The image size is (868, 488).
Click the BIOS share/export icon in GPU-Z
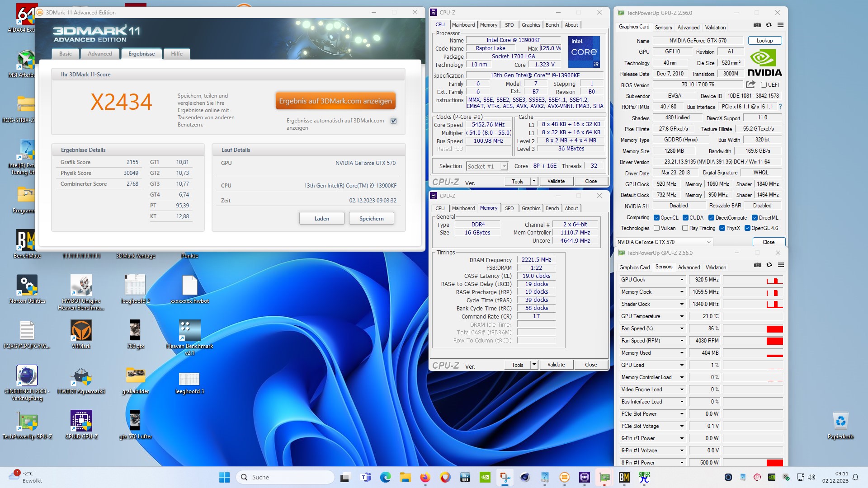[x=750, y=84]
